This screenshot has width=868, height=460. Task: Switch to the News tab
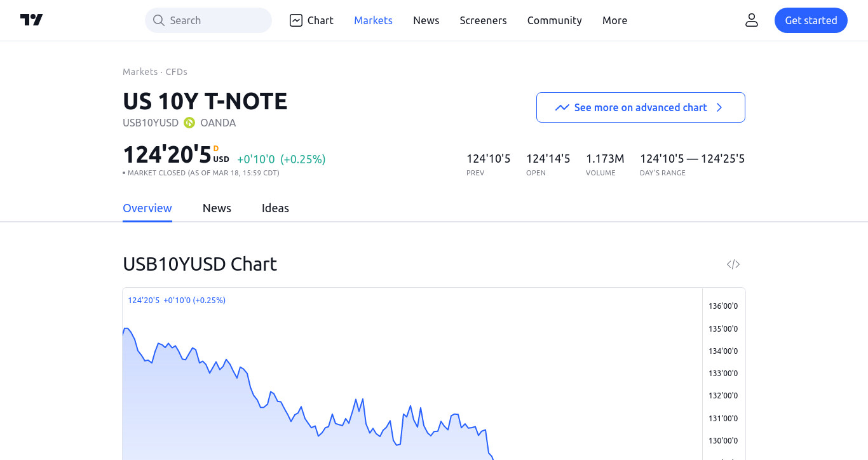(217, 208)
